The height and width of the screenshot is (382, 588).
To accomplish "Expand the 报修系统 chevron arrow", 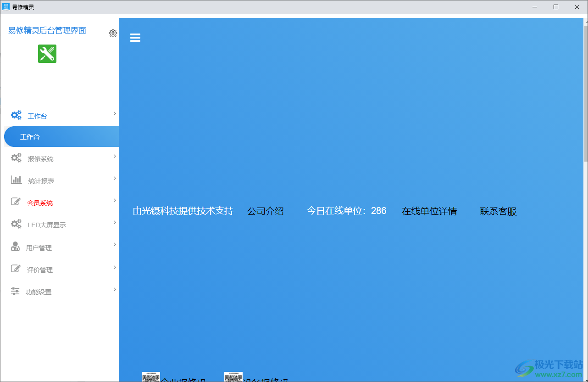I will pyautogui.click(x=115, y=156).
